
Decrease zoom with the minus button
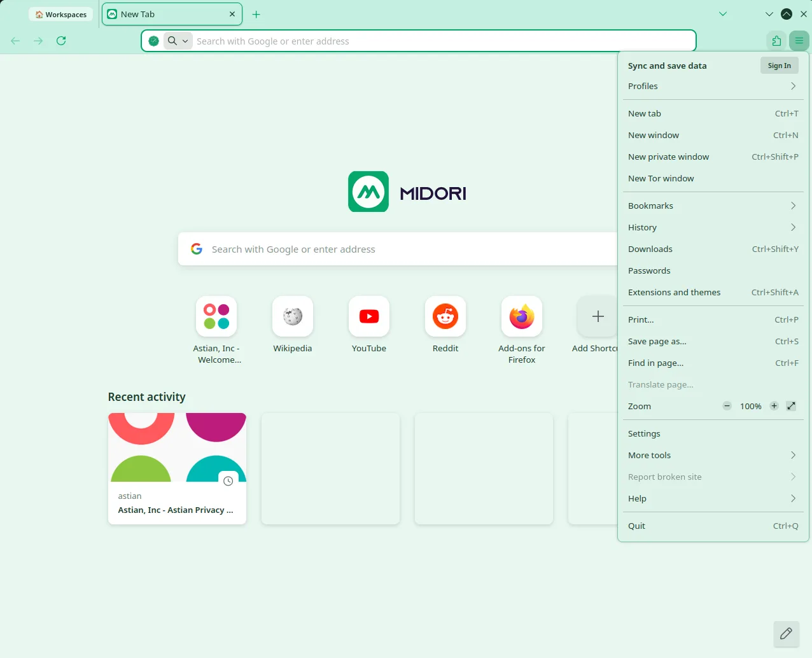click(x=727, y=406)
